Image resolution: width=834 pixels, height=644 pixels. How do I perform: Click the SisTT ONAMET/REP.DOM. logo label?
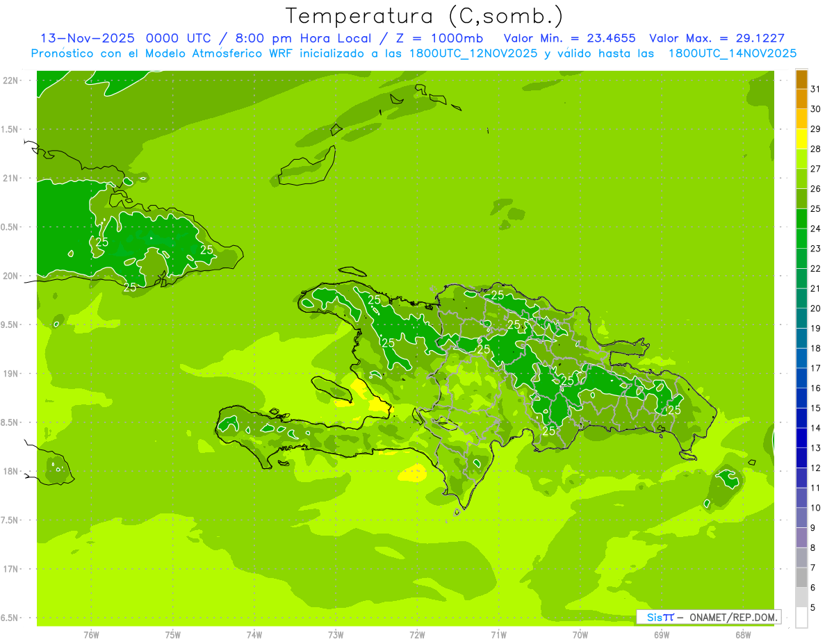click(708, 617)
